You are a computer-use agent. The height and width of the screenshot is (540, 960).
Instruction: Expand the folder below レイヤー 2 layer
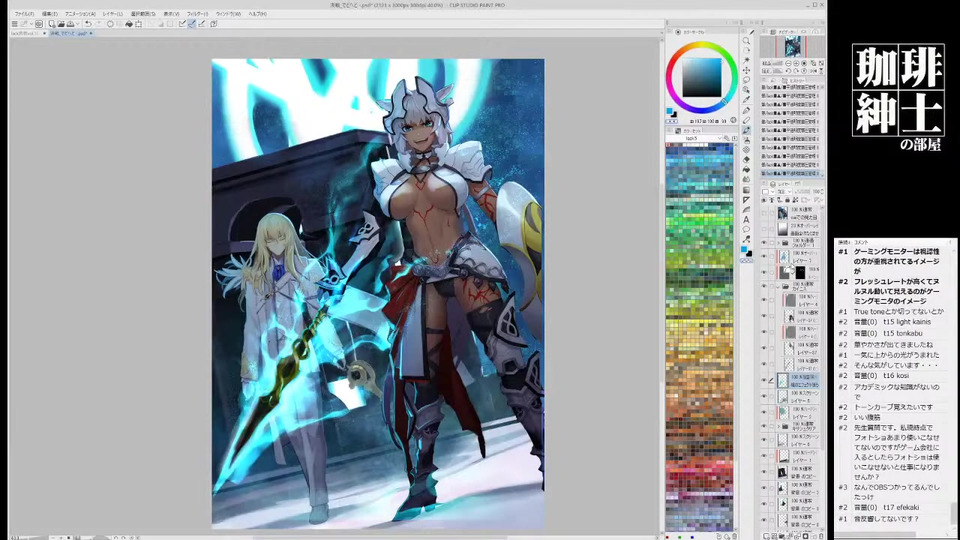click(778, 427)
